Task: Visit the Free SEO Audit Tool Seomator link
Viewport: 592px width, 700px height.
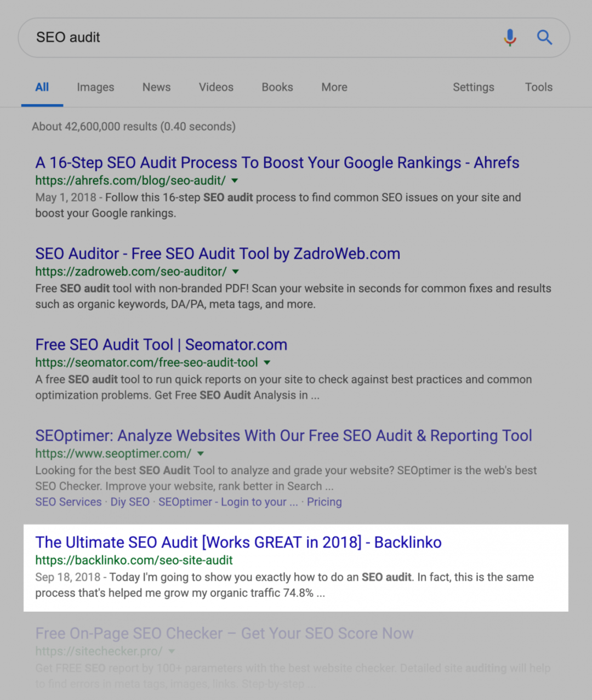Action: [161, 345]
